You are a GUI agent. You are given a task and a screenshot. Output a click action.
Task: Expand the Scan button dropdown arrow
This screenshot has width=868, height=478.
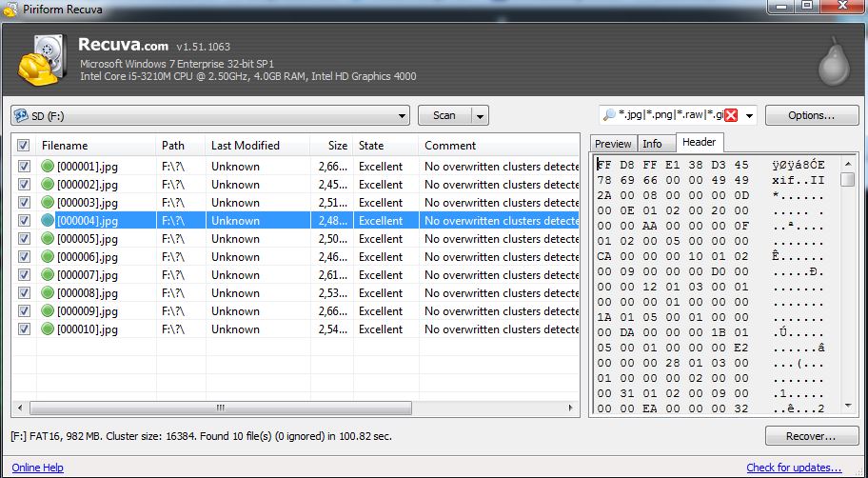[481, 115]
